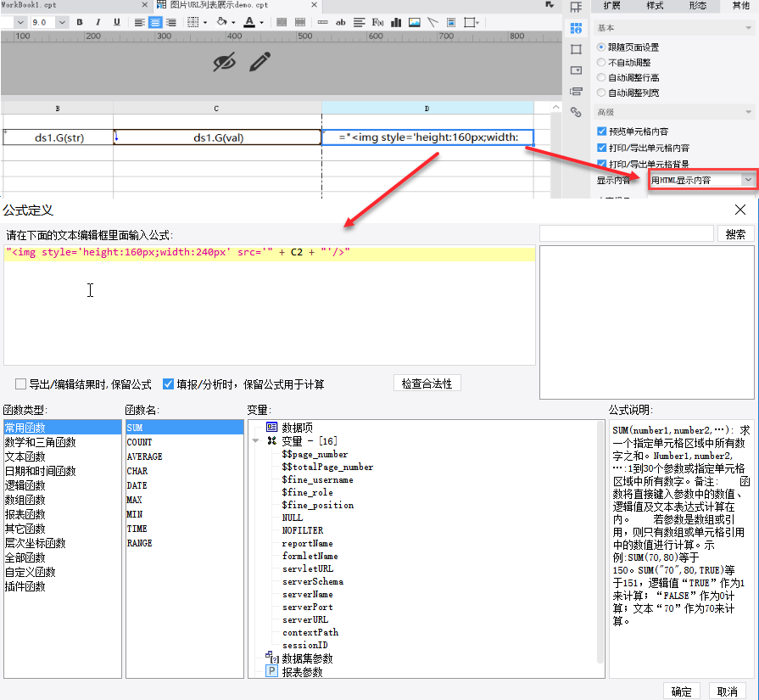Click the font color A icon

(249, 22)
